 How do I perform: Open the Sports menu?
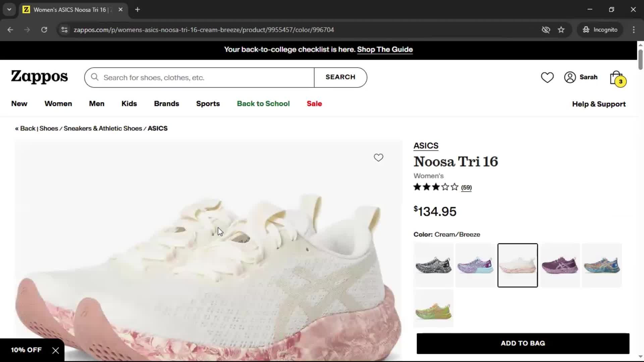[208, 104]
